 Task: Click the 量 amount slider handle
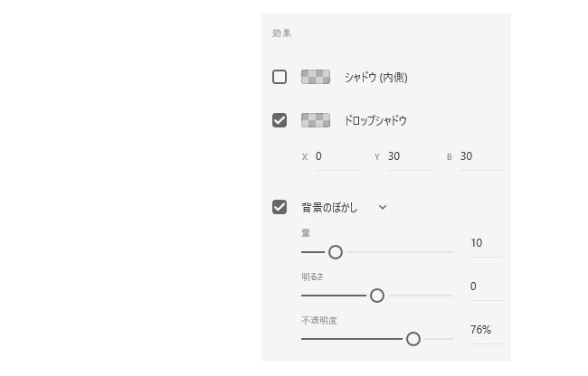coord(336,252)
